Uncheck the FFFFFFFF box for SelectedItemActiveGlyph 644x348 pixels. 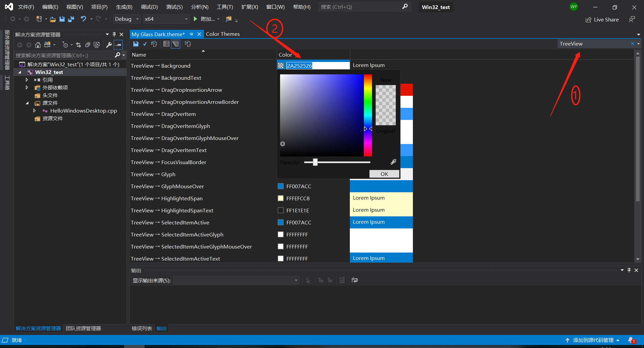point(281,234)
